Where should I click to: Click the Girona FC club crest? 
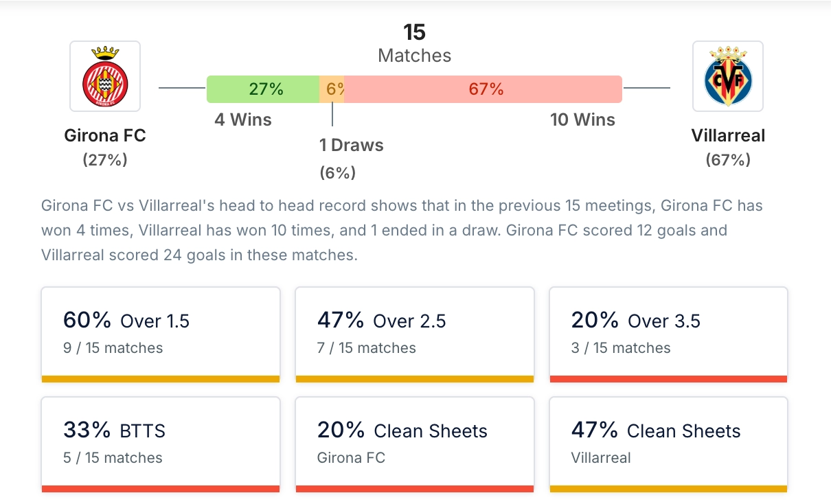tap(104, 76)
